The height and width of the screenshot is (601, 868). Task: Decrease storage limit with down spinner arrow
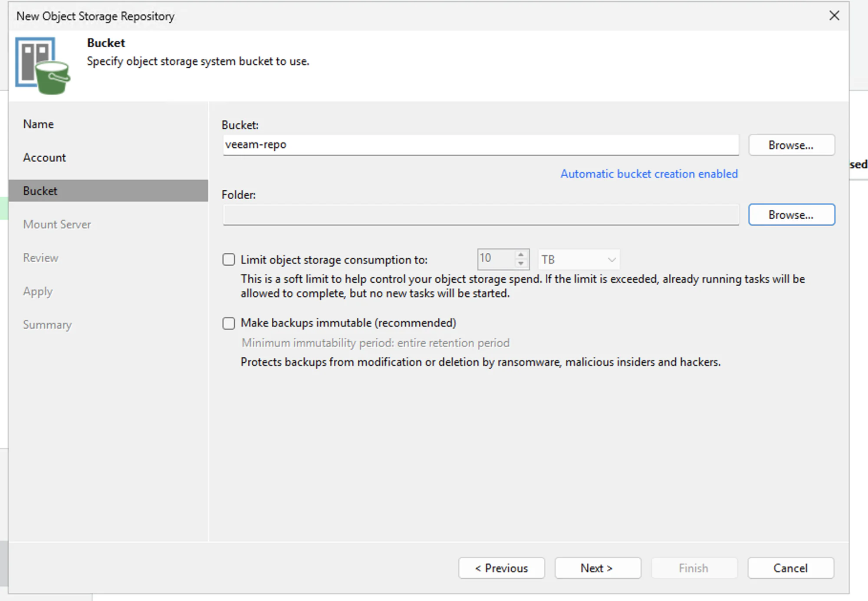pyautogui.click(x=521, y=264)
